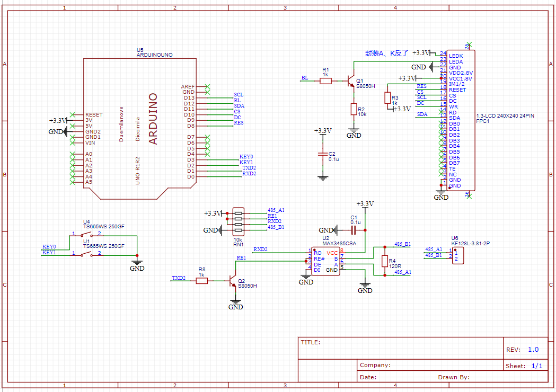556x392 pixels.
Task: Click the BL net label before R1
Action: (x=305, y=78)
